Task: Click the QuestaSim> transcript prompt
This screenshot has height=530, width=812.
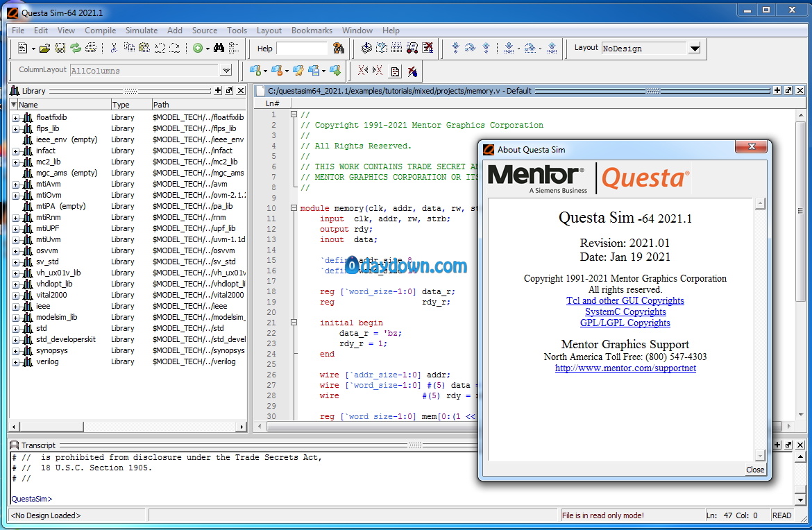Action: (x=32, y=499)
